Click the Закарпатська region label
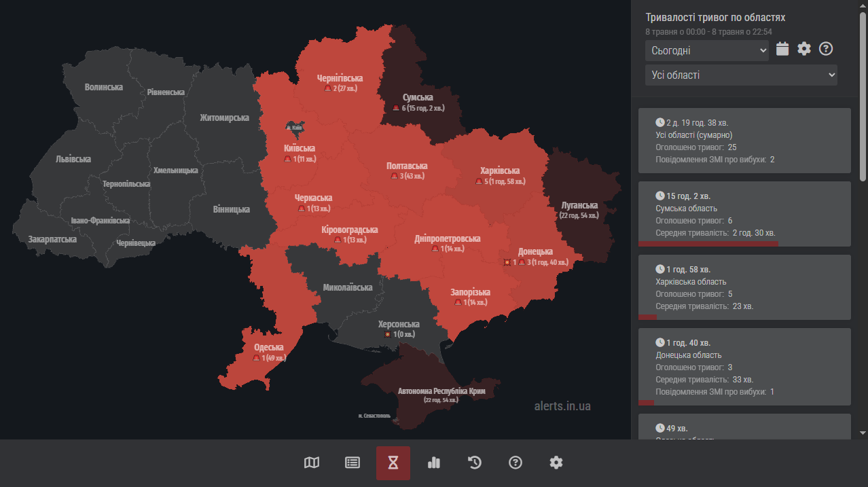Image resolution: width=868 pixels, height=487 pixels. [x=52, y=239]
